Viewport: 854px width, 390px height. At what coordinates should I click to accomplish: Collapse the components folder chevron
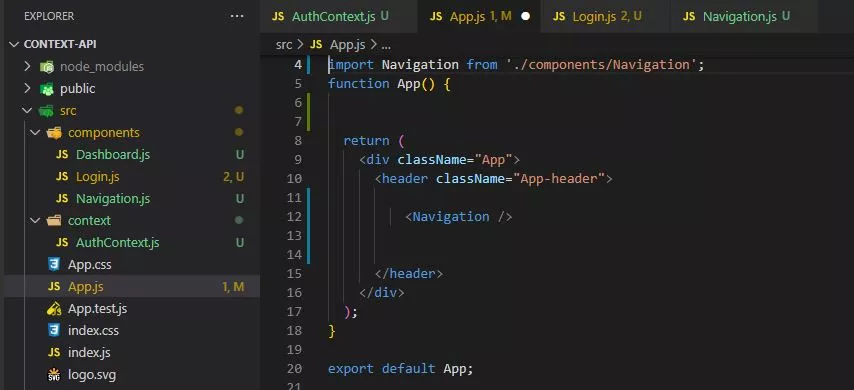click(x=35, y=132)
